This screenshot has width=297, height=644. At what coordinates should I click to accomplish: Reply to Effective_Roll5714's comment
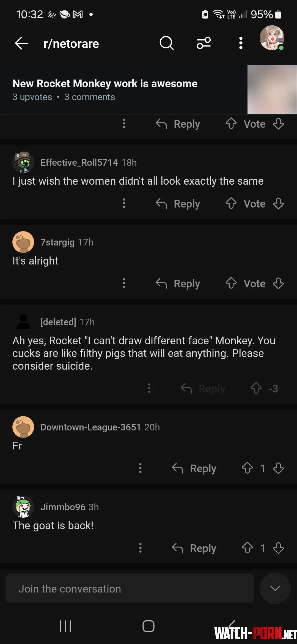(178, 204)
